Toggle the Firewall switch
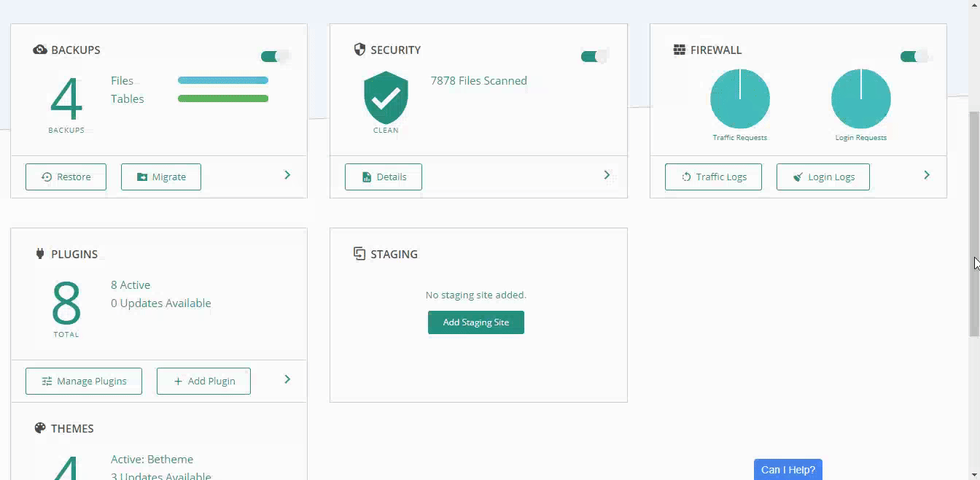980x480 pixels. [x=914, y=56]
